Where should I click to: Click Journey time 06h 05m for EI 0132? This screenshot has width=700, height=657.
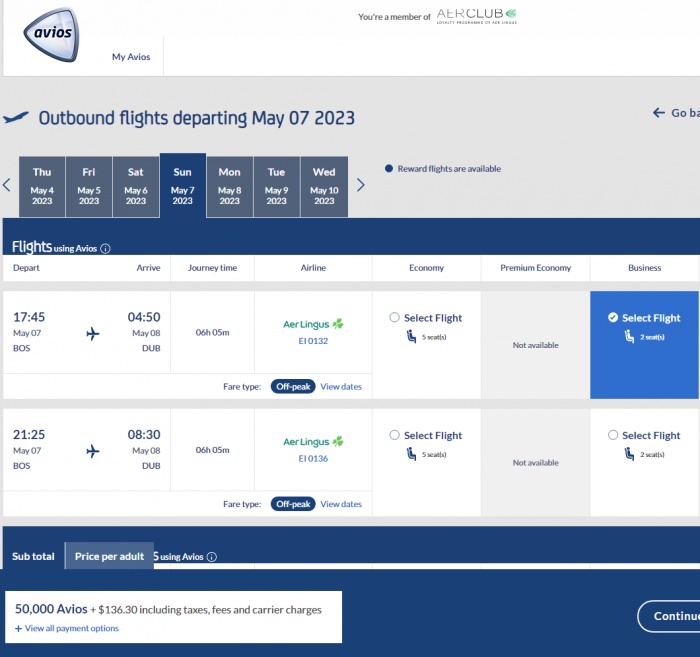click(x=212, y=333)
